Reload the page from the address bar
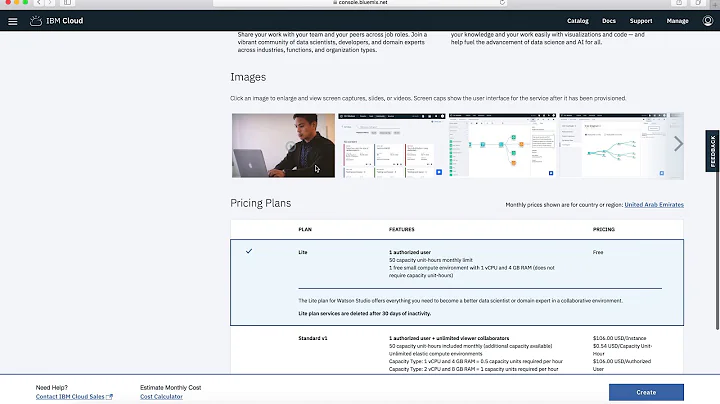 click(x=502, y=3)
